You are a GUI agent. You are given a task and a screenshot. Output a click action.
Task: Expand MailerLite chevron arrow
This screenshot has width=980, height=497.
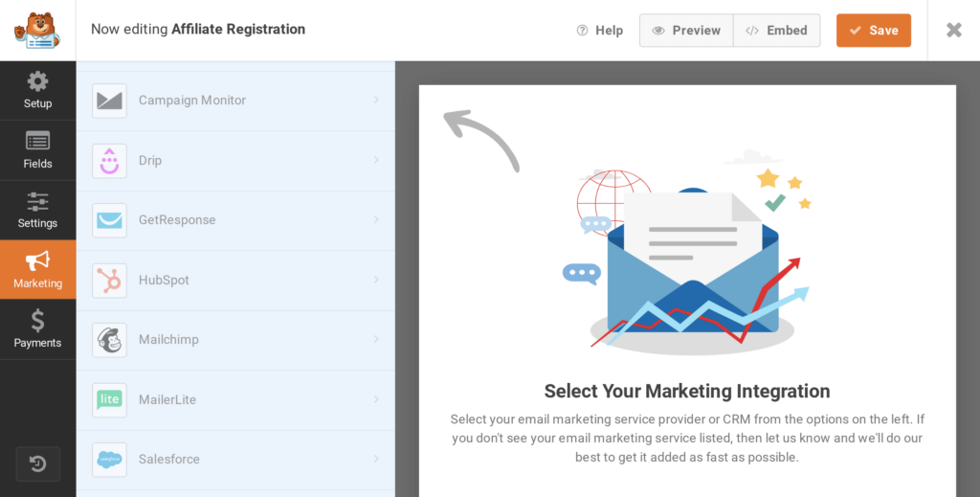[x=376, y=399]
